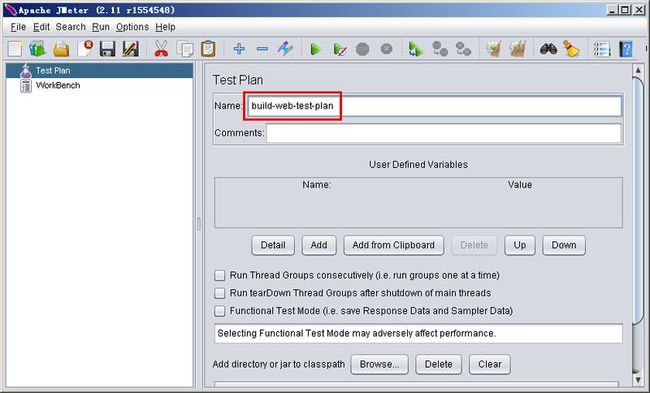Click the Detail button

pos(273,245)
